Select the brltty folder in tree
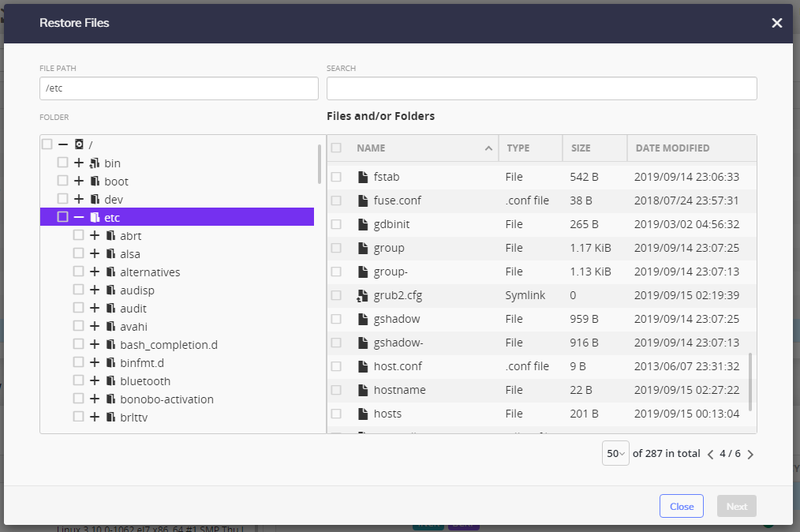This screenshot has height=532, width=800. (x=134, y=417)
